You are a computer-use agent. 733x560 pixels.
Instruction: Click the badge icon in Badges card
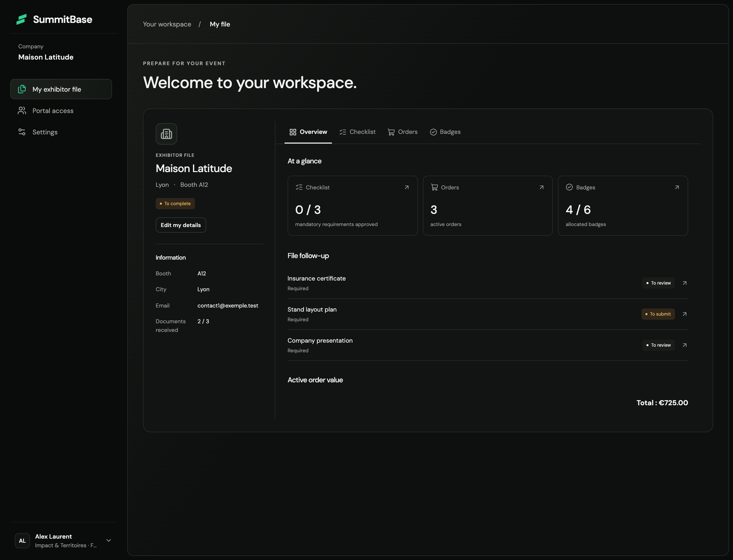(569, 187)
